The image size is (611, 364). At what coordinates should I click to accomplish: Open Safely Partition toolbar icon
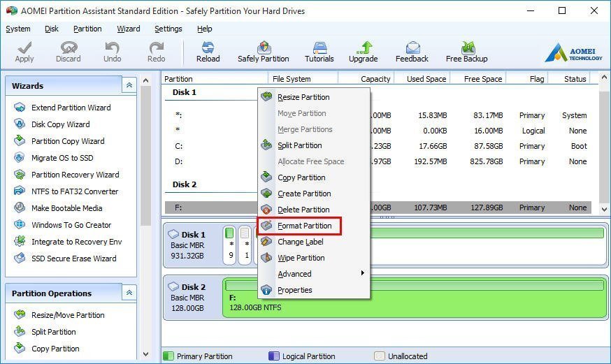pos(264,48)
